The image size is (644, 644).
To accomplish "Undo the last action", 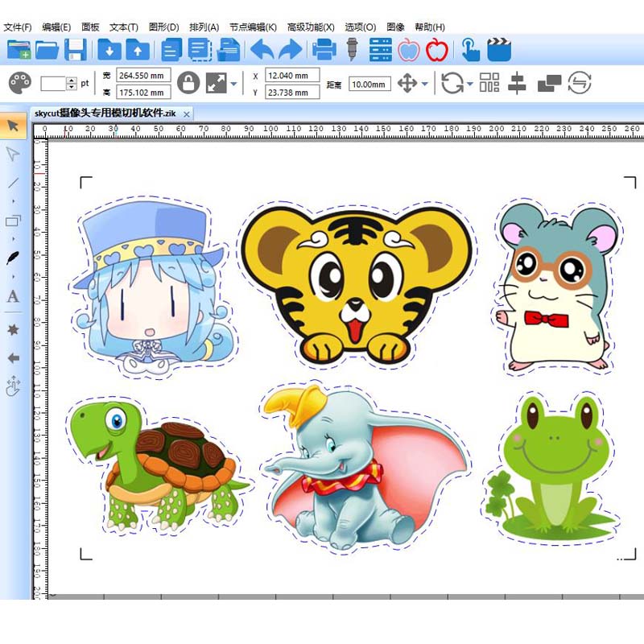I will [262, 50].
